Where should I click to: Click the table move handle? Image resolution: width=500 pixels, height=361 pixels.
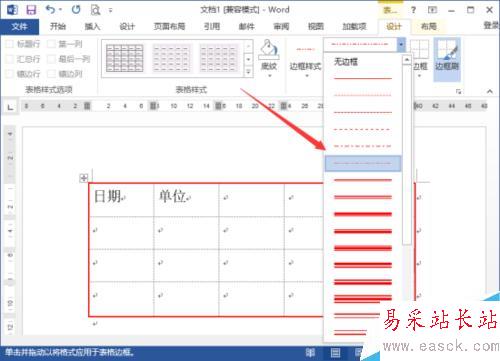point(84,178)
